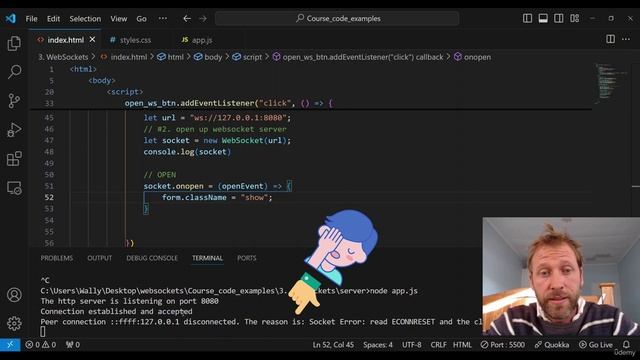Expand hidden menus with the ellipsis
640x360 pixels.
[x=162, y=19]
